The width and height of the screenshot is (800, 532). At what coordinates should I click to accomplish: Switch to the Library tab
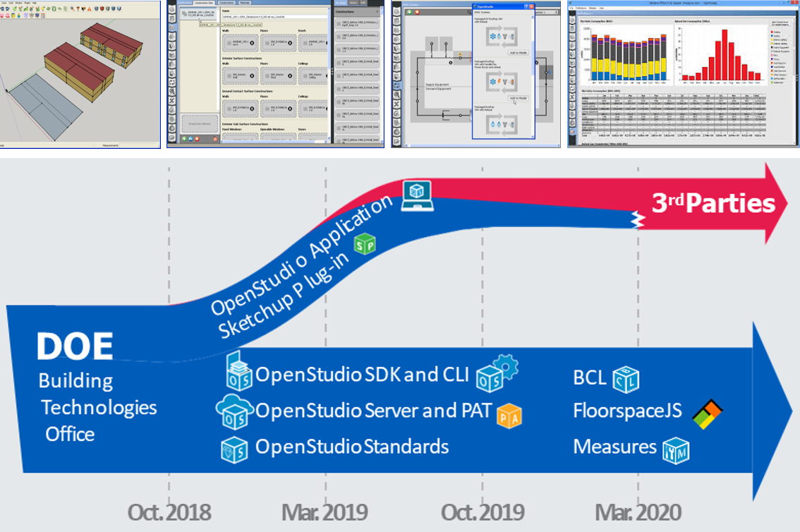(x=354, y=3)
